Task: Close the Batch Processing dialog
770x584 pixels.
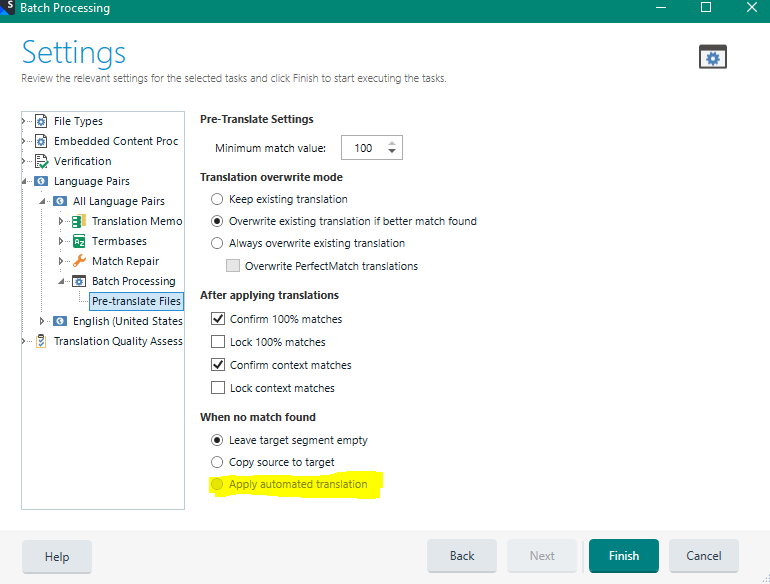Action: tap(751, 7)
